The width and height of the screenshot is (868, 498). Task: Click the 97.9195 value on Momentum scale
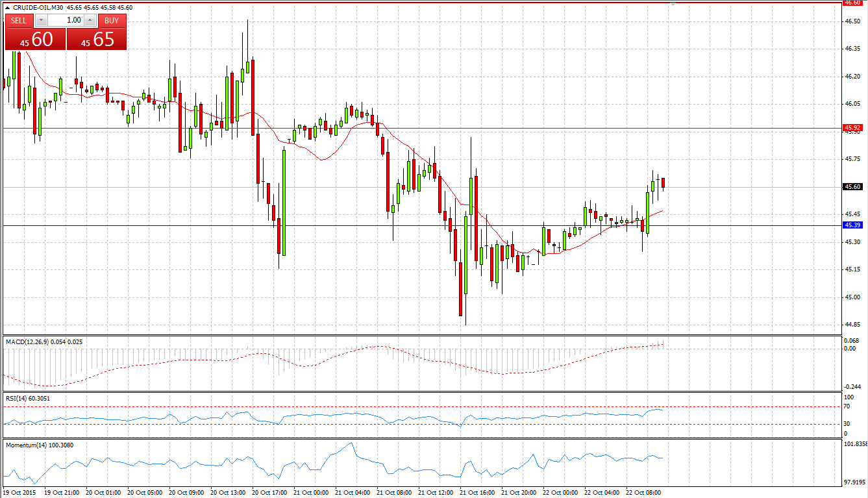click(x=854, y=482)
